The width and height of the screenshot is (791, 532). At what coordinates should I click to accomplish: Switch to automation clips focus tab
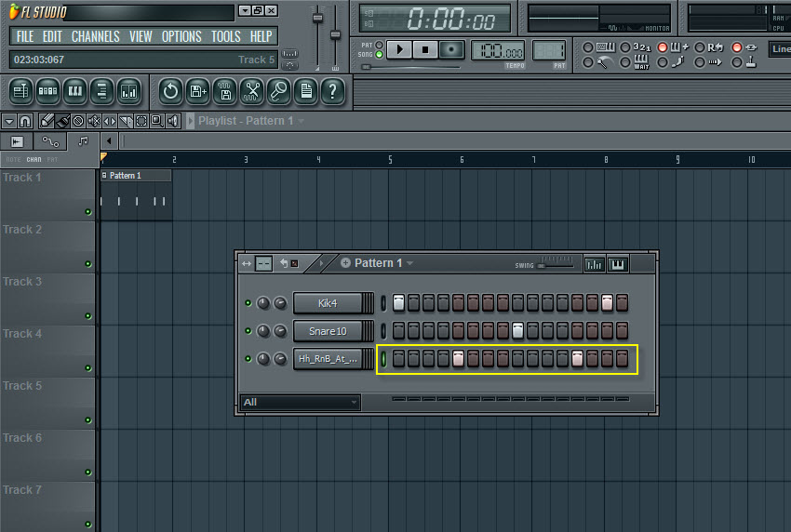pos(50,141)
